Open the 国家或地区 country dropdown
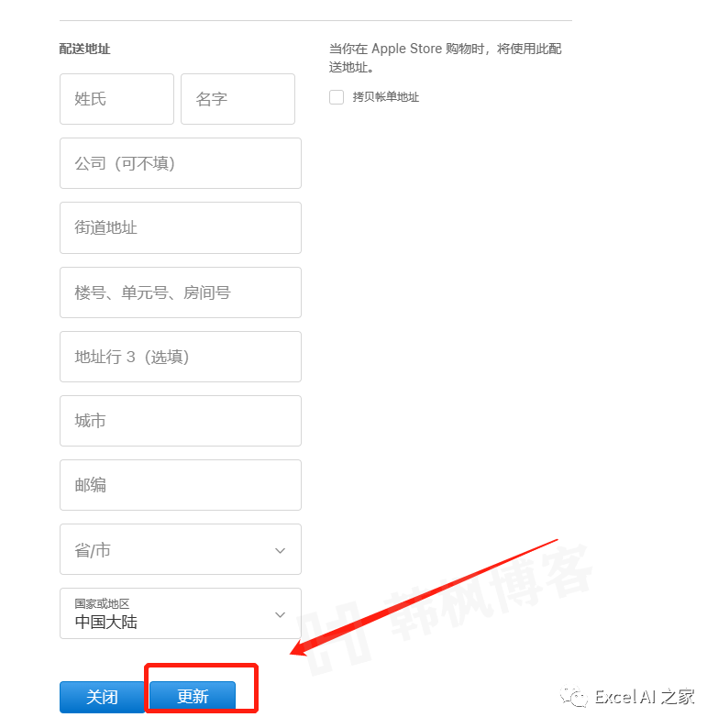The image size is (718, 728). pyautogui.click(x=181, y=613)
